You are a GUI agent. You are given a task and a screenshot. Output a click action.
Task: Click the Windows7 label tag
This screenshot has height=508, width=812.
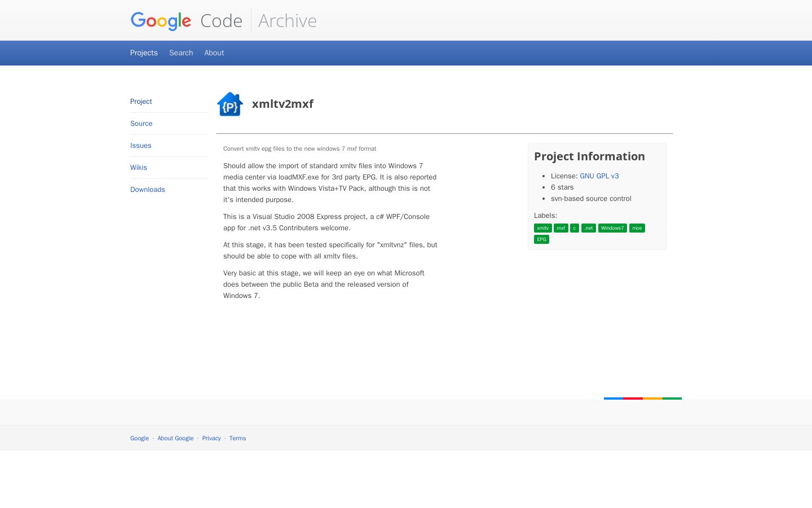(612, 228)
